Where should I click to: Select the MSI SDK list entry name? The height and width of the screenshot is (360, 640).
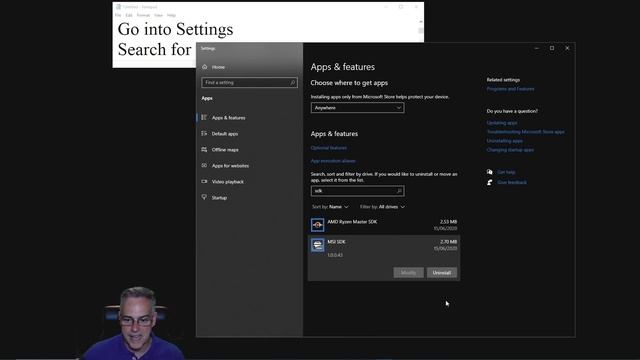pos(336,242)
